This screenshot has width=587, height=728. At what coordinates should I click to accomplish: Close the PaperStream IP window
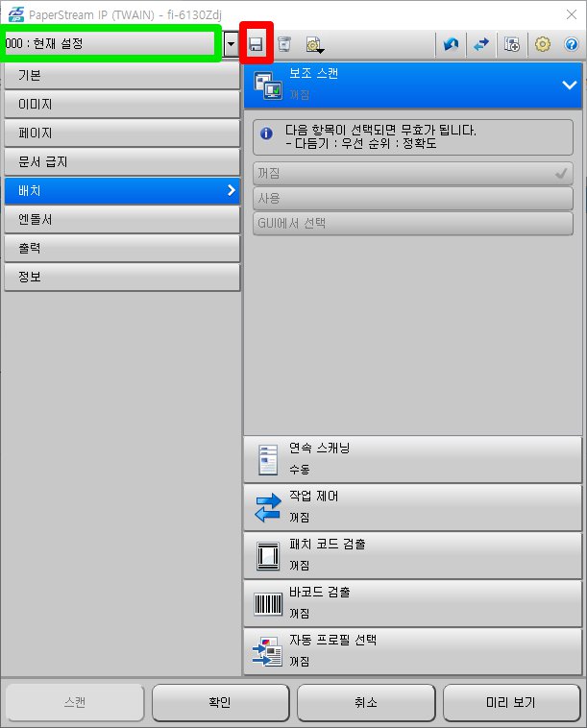[x=572, y=14]
